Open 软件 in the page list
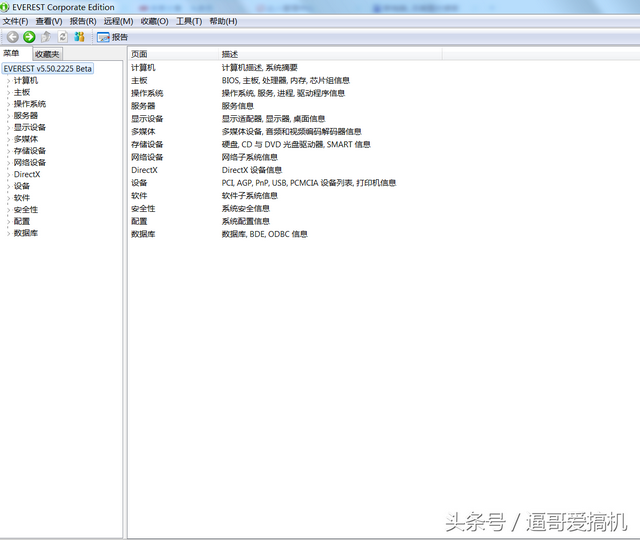640x540 pixels. 139,196
